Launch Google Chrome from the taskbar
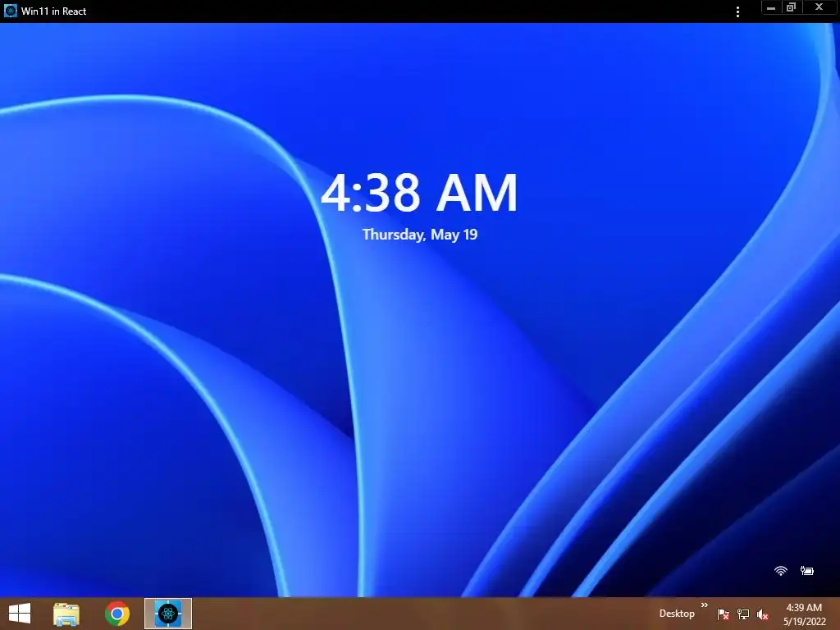Screen dimensions: 840x630 pyautogui.click(x=117, y=614)
